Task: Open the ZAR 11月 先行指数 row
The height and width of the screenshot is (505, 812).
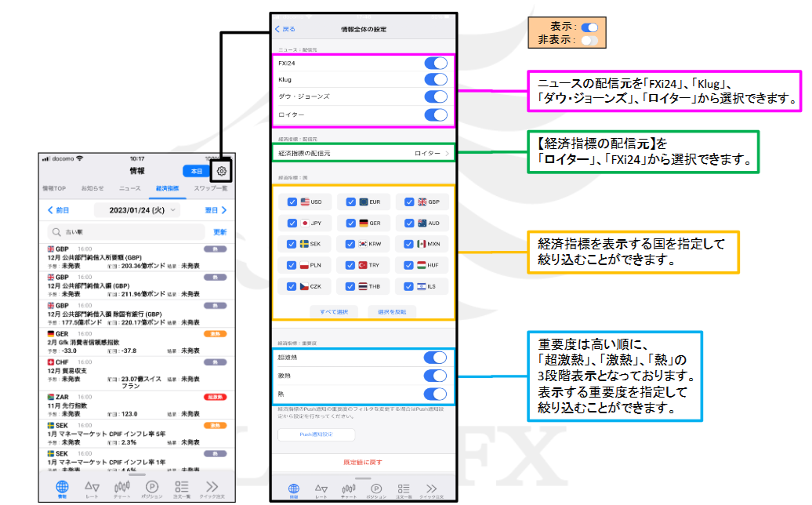Action: (137, 405)
